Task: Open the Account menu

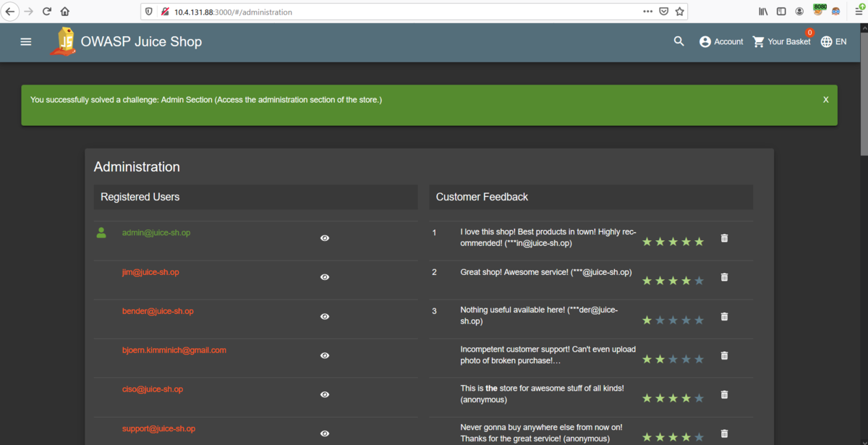Action: [x=721, y=42]
